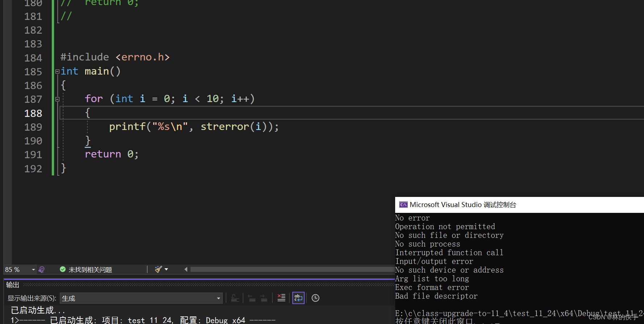644x324 pixels.
Task: Click the 'No such device or address' console line
Action: click(x=449, y=270)
